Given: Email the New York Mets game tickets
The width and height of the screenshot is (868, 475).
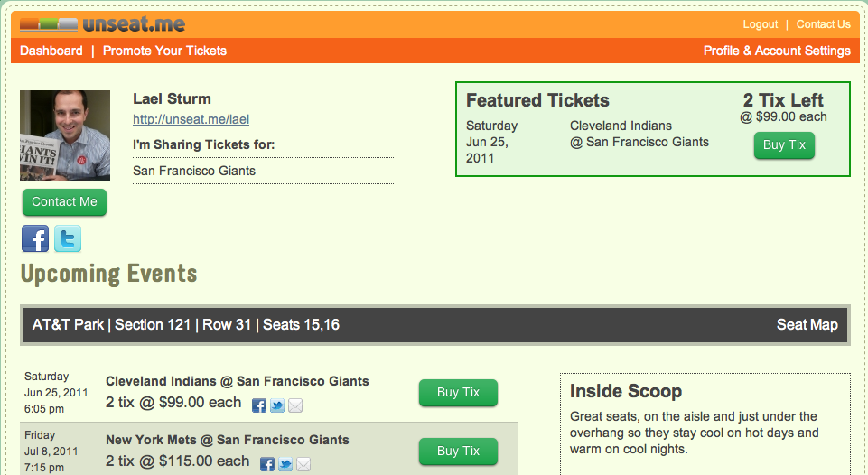Looking at the screenshot, I should pyautogui.click(x=303, y=464).
